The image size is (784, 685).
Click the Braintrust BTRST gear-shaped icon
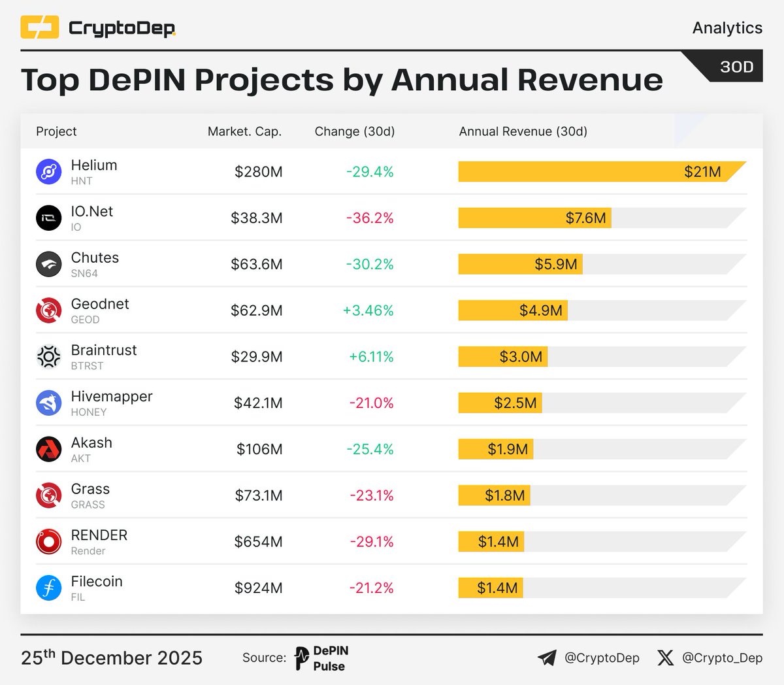49,357
